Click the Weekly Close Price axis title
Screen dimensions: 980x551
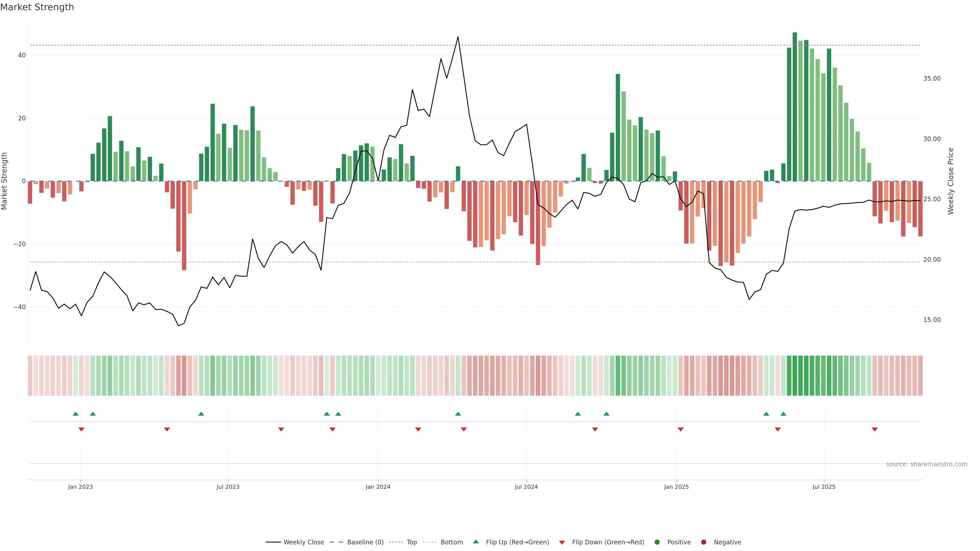click(951, 181)
